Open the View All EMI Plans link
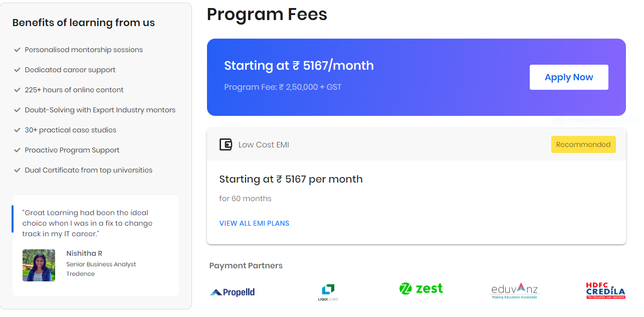The image size is (644, 317). tap(254, 223)
